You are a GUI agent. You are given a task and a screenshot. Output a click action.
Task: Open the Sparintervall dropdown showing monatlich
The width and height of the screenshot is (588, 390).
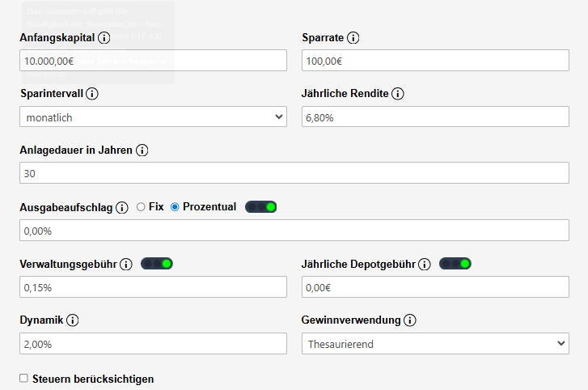153,117
